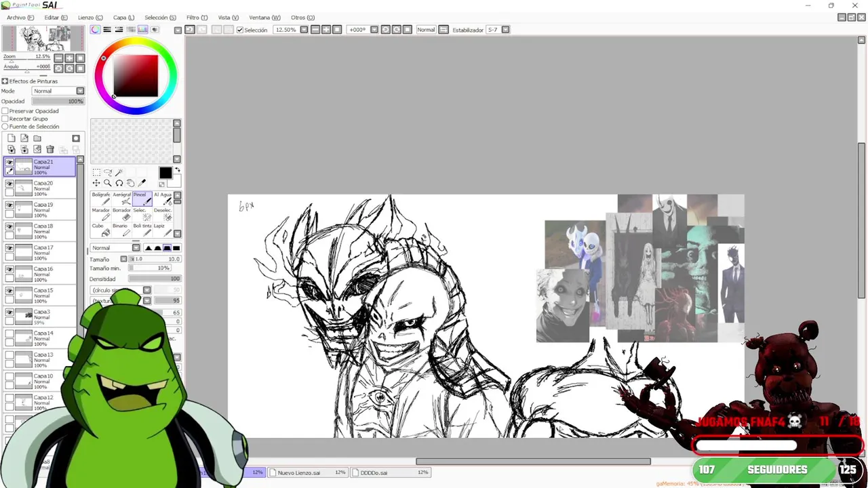
Task: Choose the Al Agua brush
Action: (163, 199)
